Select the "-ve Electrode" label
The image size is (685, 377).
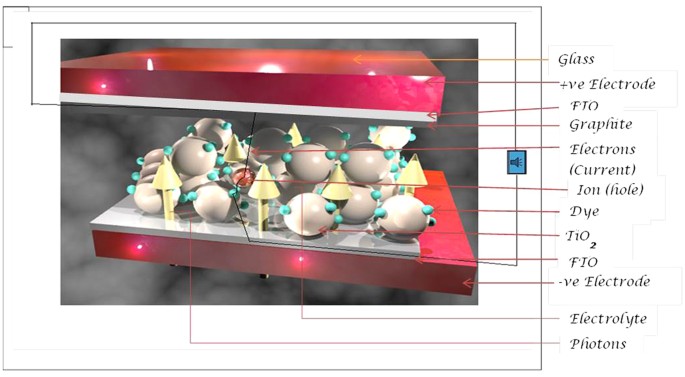coord(604,281)
